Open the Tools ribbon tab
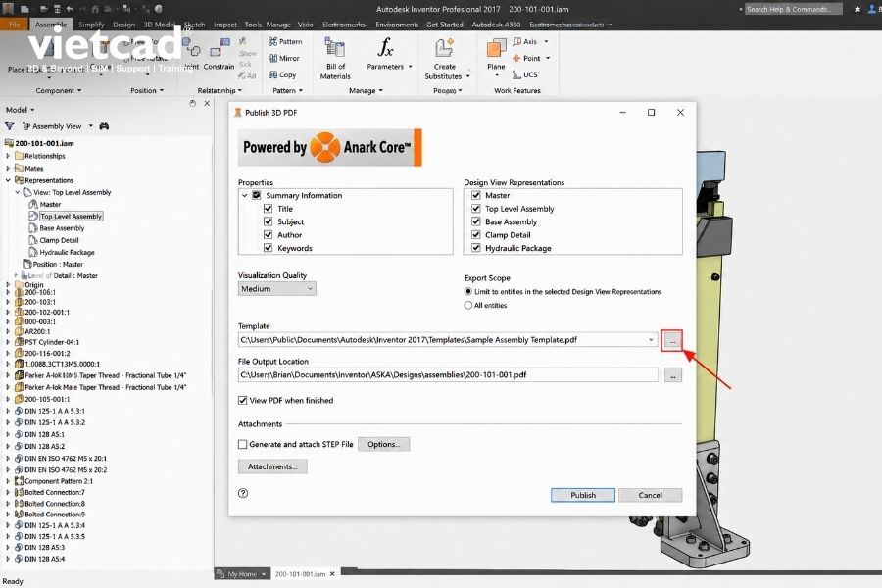The width and height of the screenshot is (882, 588). tap(253, 24)
